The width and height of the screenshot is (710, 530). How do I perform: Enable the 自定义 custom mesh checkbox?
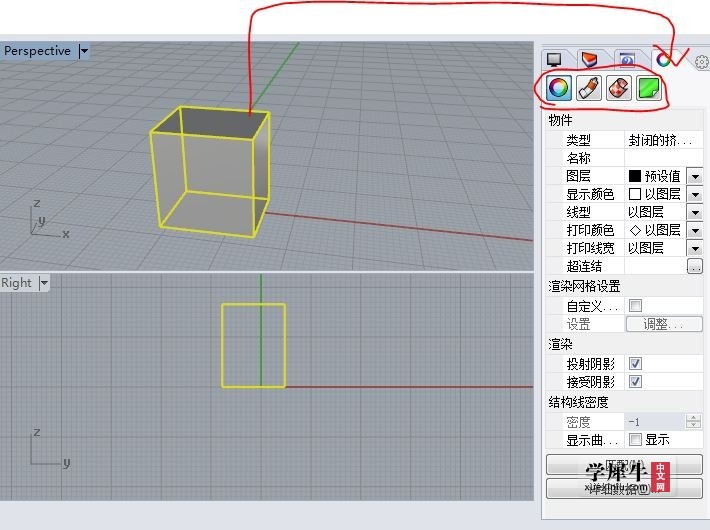click(635, 306)
